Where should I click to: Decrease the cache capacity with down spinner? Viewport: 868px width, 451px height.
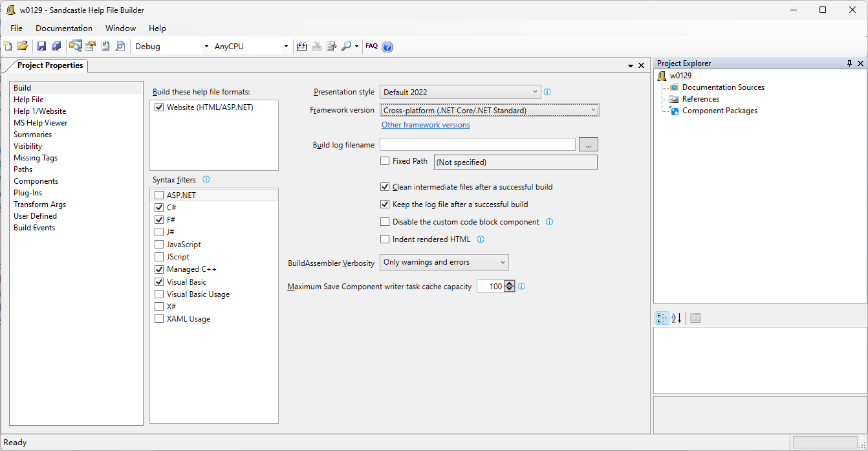tap(510, 289)
